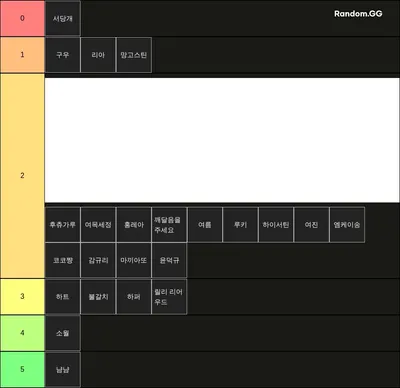Select the 윤억규 card

(x=169, y=260)
